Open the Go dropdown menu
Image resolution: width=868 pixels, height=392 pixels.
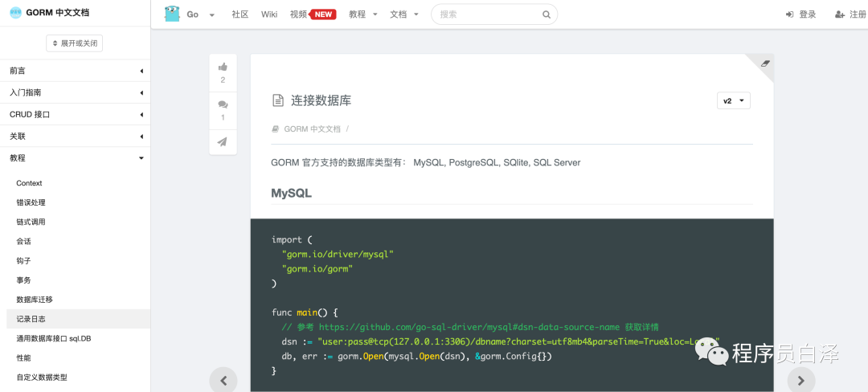[200, 14]
